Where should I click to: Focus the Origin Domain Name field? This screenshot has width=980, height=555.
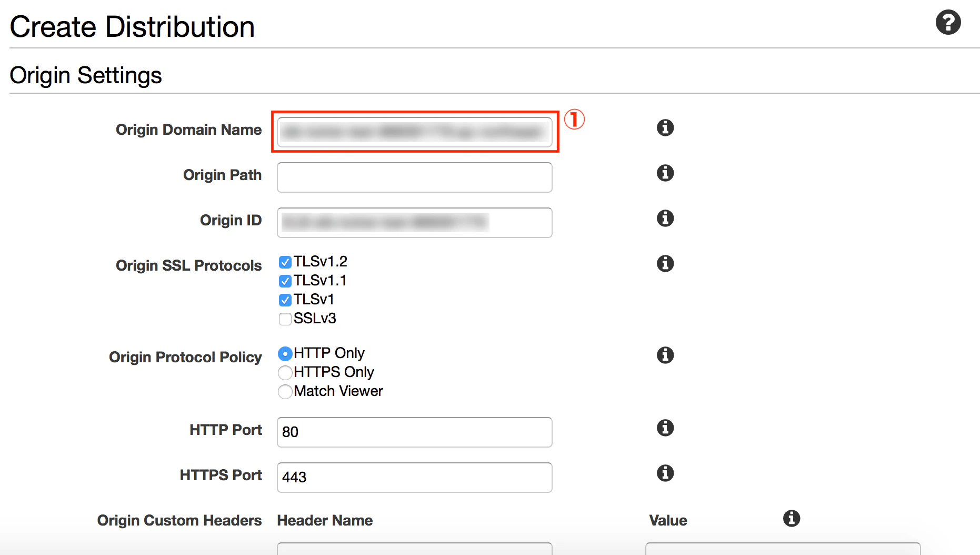tap(415, 132)
